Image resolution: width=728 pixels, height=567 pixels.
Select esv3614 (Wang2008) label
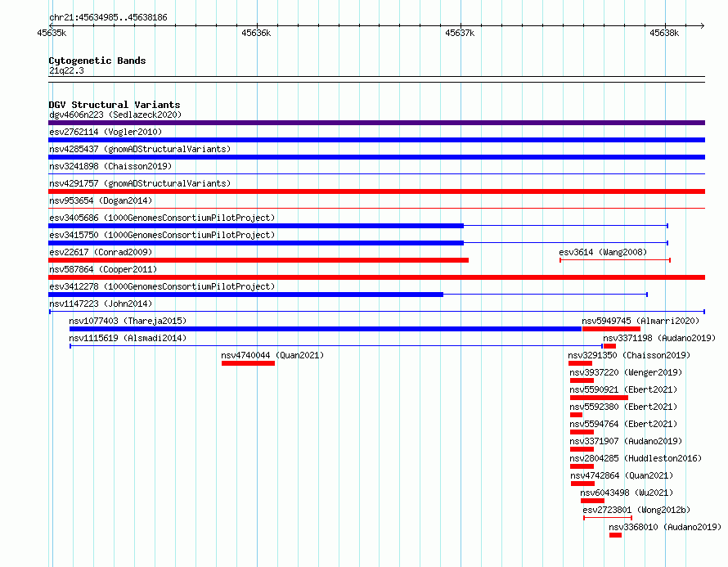tap(603, 252)
